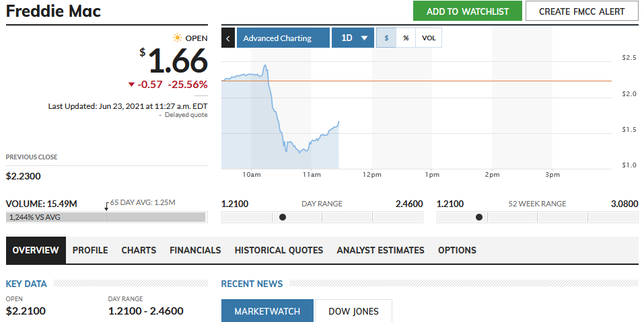Click the -0.57 change value
This screenshot has height=322, width=644.
[x=150, y=85]
